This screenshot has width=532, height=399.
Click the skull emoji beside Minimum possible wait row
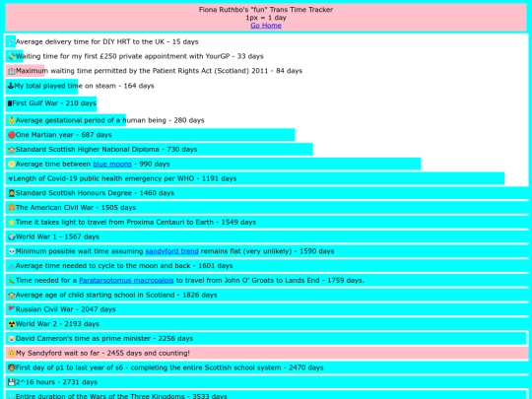(11, 251)
